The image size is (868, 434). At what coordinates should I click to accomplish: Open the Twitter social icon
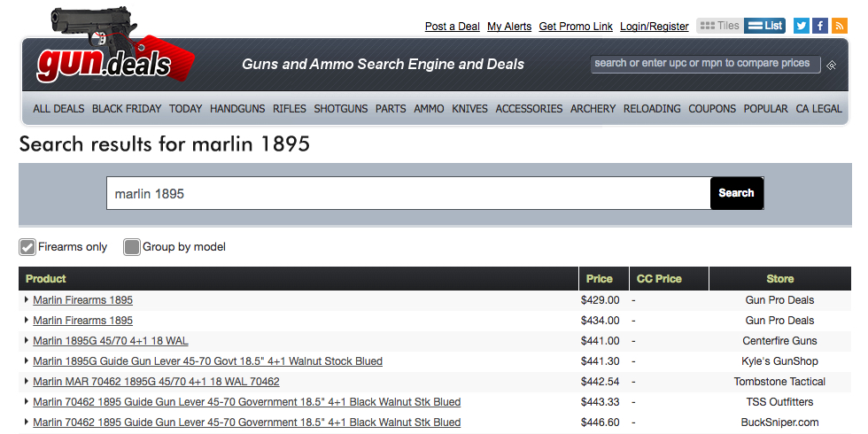(x=802, y=26)
